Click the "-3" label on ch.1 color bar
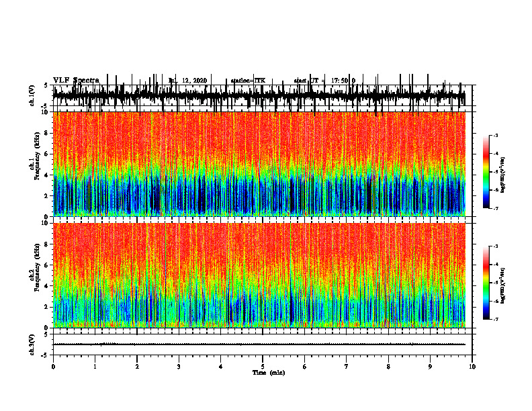Screen dimensions: 532x411 coord(496,136)
